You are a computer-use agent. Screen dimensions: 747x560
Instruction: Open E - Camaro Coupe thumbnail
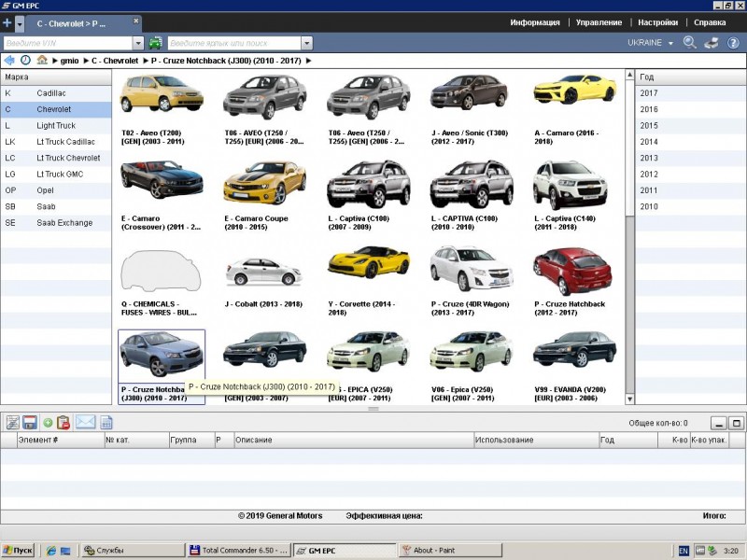tap(264, 182)
